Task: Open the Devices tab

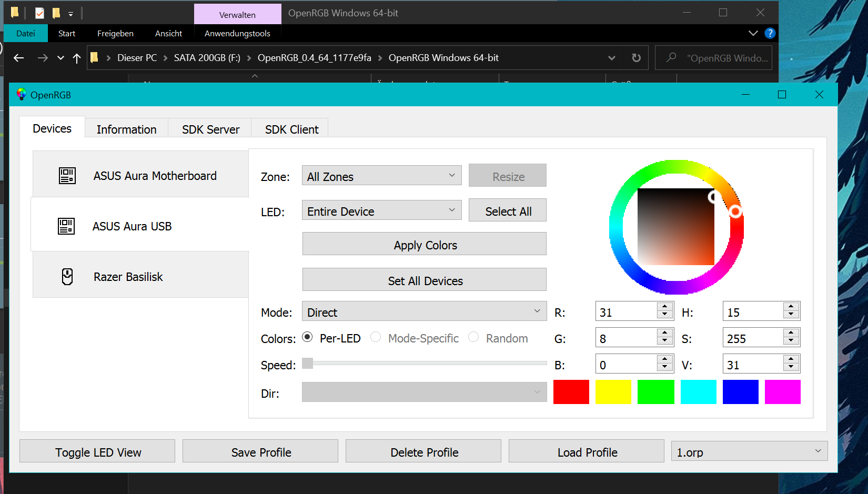Action: click(x=52, y=128)
